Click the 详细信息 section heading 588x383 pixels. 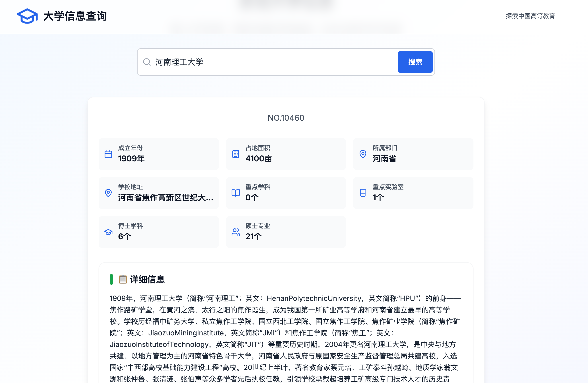pyautogui.click(x=147, y=279)
